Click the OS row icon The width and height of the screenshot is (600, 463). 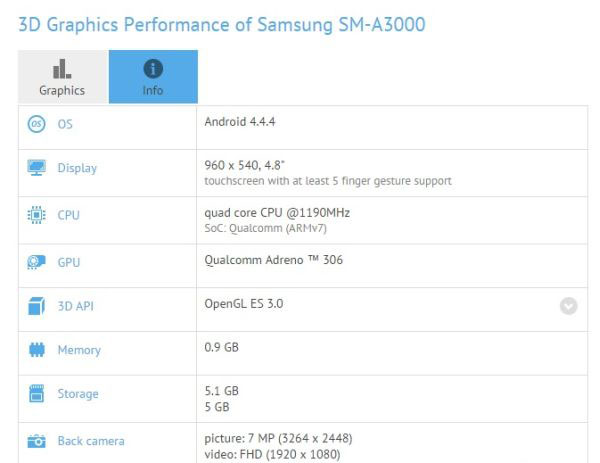point(36,124)
